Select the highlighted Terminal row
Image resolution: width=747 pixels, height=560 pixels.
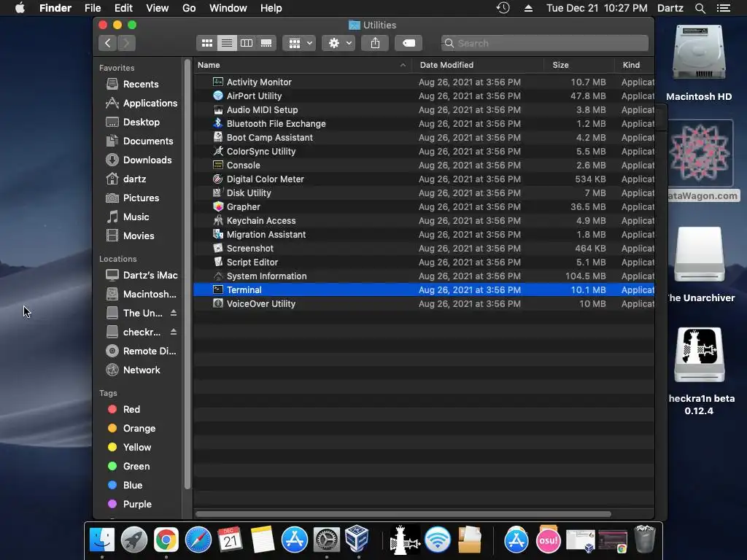[424, 289]
